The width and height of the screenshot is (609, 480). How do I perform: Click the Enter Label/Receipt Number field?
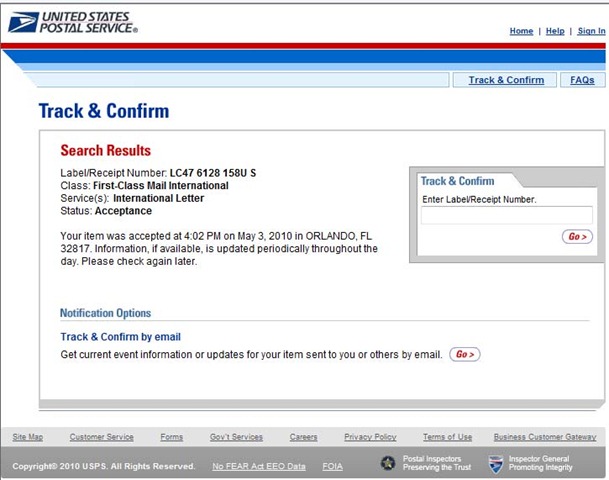[x=507, y=215]
